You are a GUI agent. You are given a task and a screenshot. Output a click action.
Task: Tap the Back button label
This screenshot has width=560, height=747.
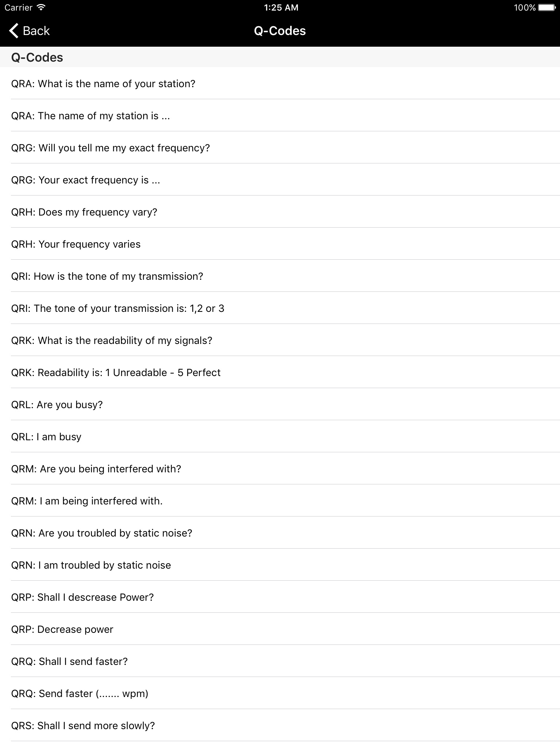[x=36, y=31]
